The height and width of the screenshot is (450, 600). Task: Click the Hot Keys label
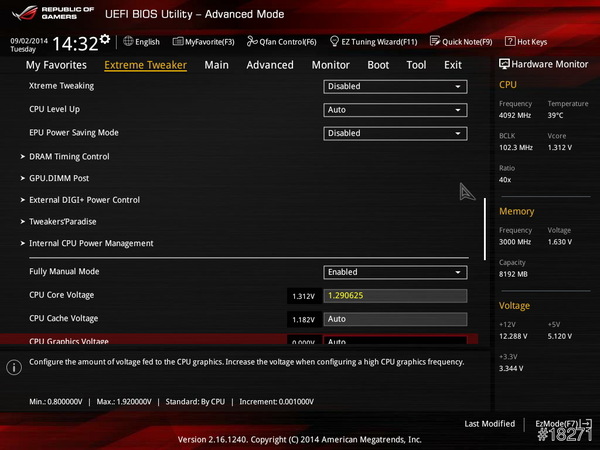pos(532,42)
